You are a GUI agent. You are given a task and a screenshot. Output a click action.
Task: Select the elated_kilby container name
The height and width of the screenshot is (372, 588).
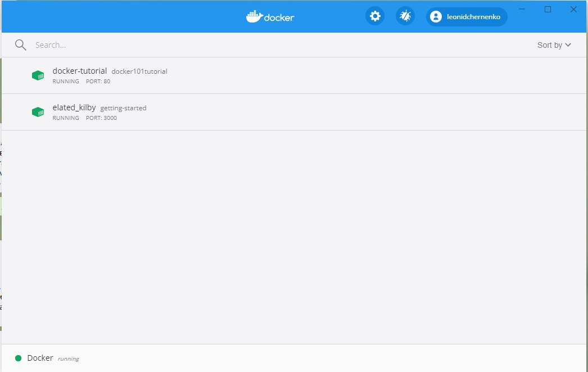coord(74,107)
